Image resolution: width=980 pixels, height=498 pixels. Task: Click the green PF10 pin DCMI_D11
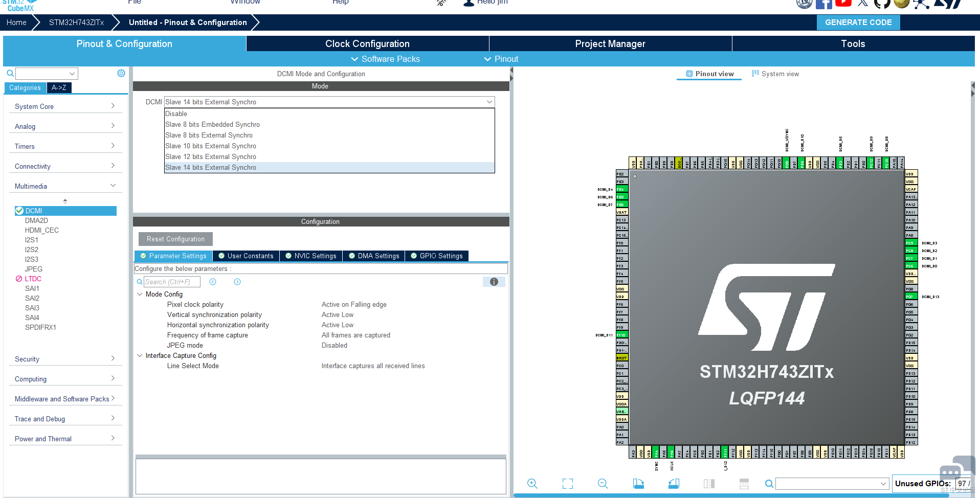[622, 335]
